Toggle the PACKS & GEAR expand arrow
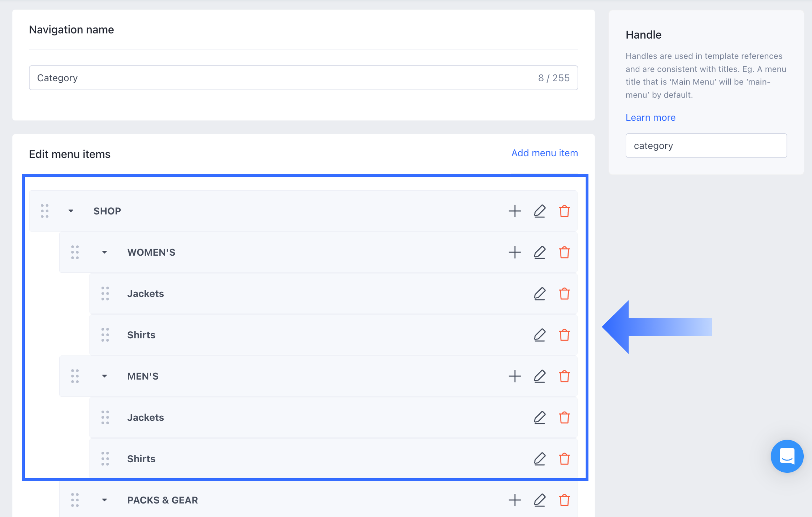 [104, 500]
